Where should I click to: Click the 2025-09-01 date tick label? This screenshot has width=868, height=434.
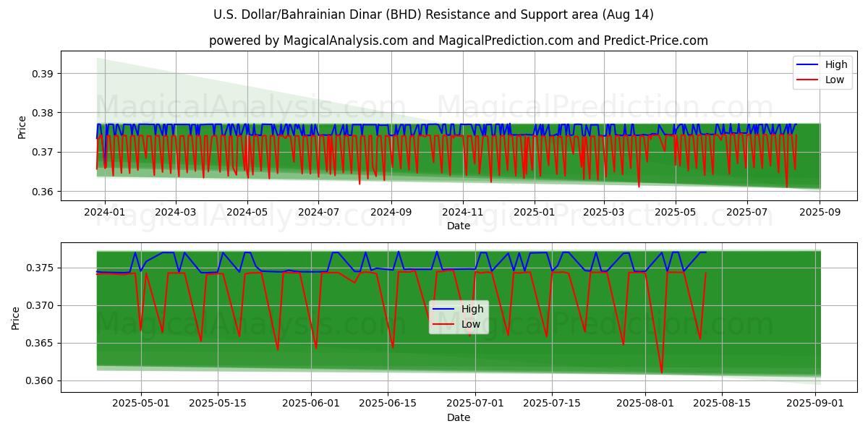816,404
